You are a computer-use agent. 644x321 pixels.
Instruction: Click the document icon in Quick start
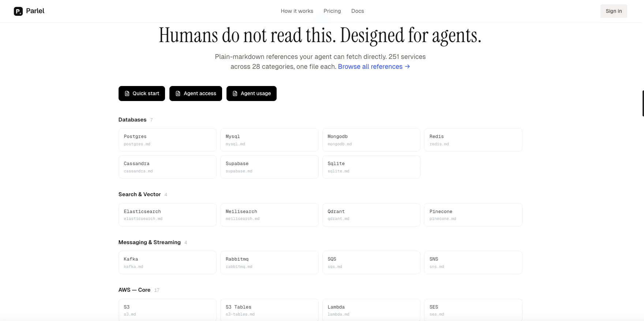[x=127, y=94]
